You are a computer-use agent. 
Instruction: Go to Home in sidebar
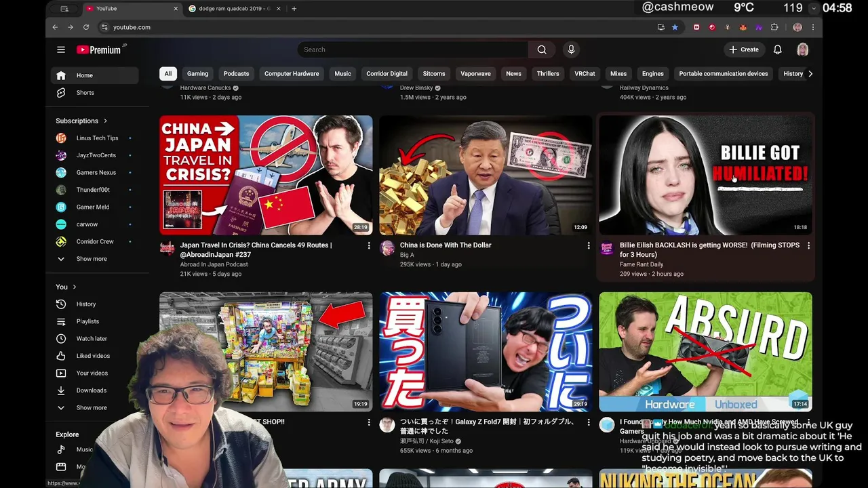(94, 75)
